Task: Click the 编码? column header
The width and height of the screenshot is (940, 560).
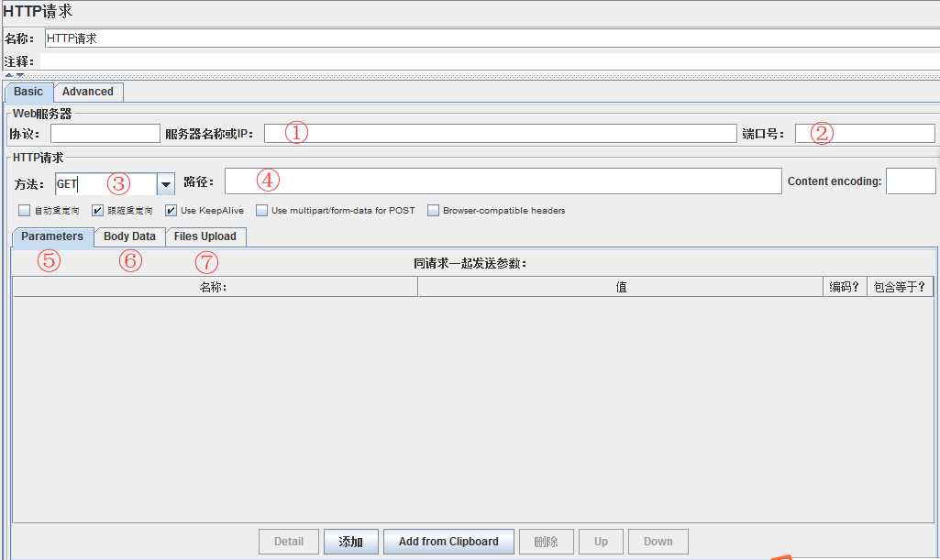Action: (845, 287)
